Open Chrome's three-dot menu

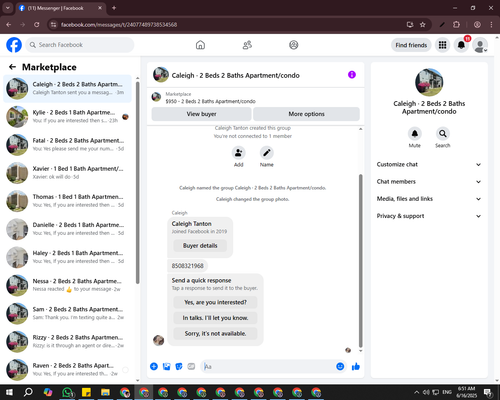click(491, 25)
